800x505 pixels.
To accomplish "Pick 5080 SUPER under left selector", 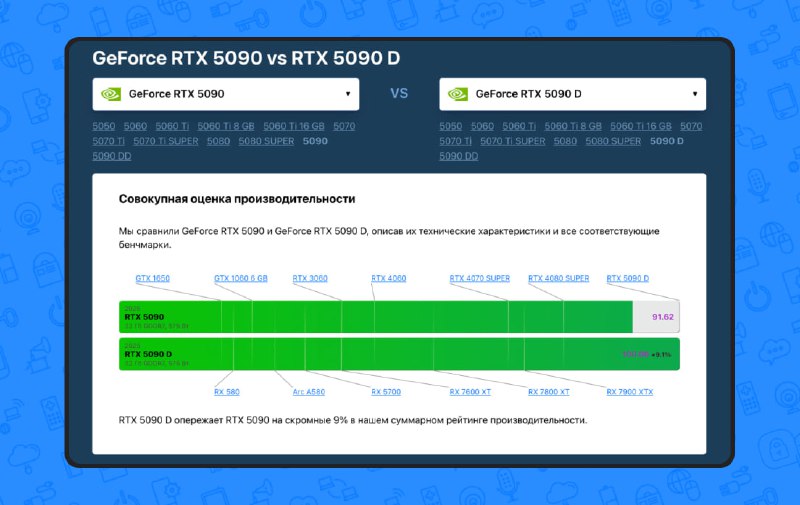I will point(266,141).
